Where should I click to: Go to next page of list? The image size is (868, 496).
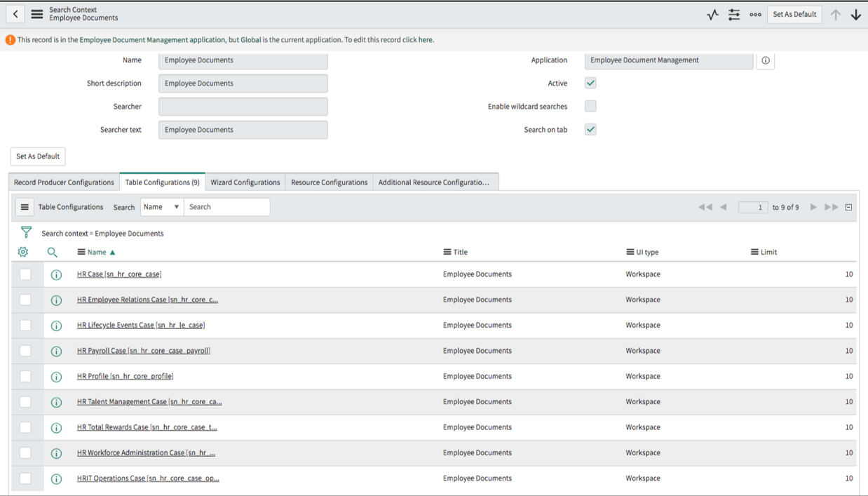click(x=813, y=207)
